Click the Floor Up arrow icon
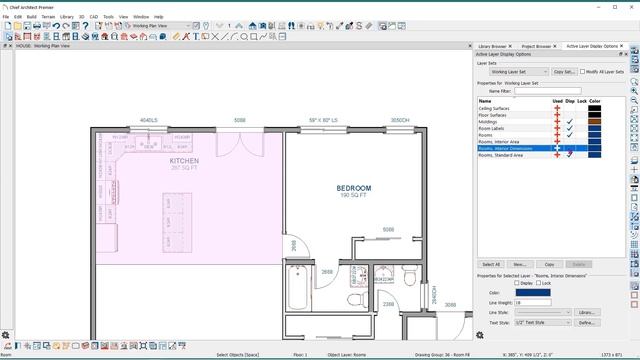640x360 pixels. tap(239, 26)
